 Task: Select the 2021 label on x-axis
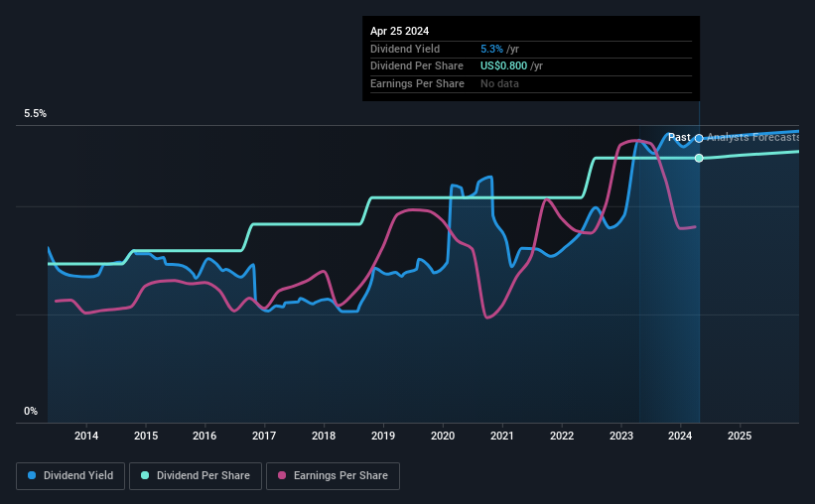[502, 436]
